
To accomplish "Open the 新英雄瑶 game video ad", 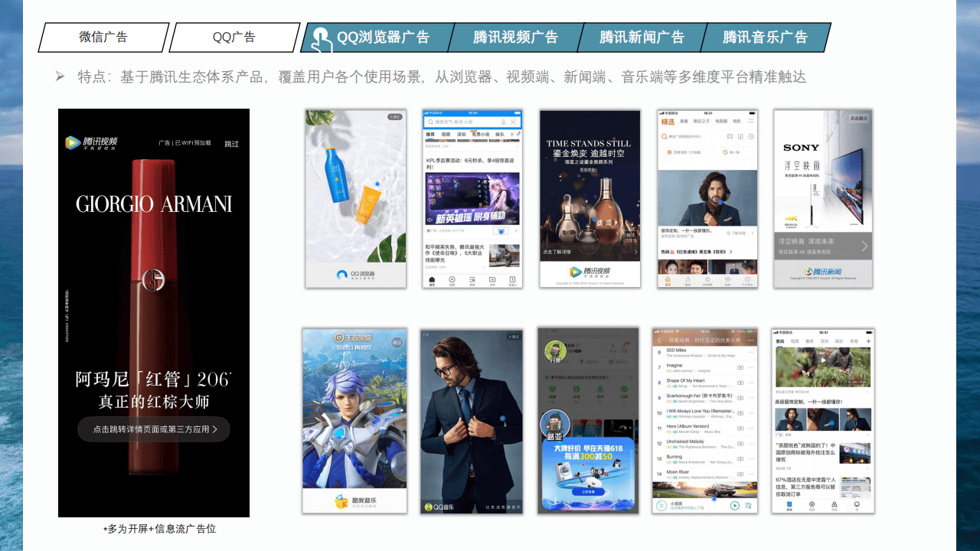I will click(x=472, y=199).
